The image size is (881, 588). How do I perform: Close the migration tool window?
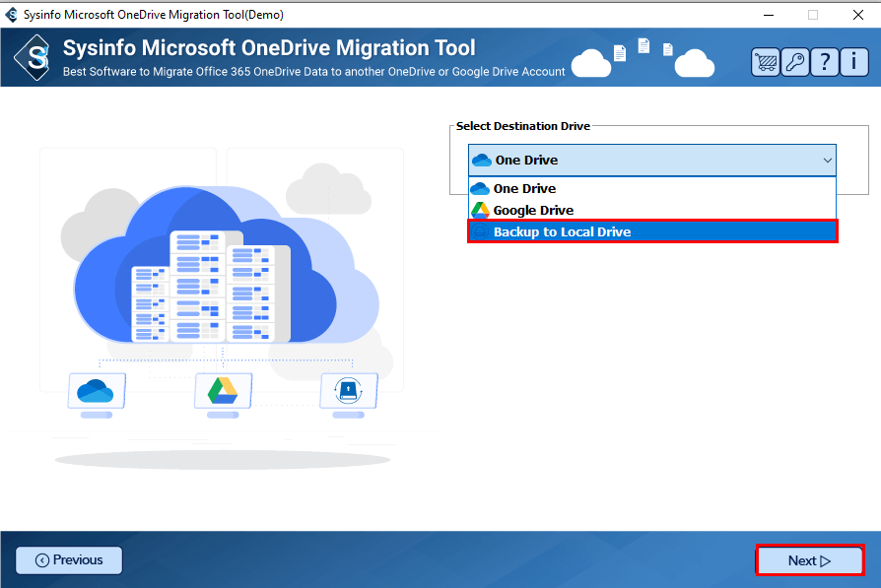(858, 15)
